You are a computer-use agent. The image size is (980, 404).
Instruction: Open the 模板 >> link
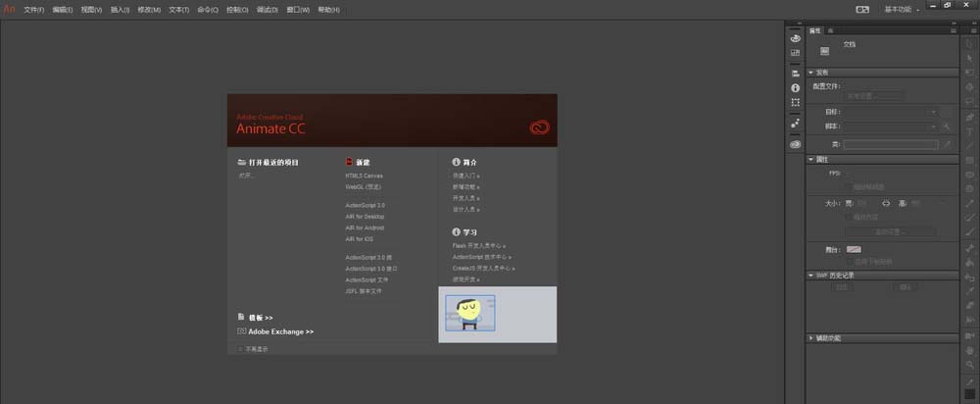click(x=261, y=318)
